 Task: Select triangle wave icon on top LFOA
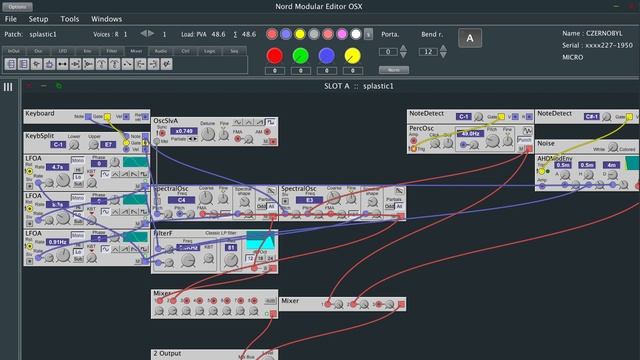coord(115,174)
